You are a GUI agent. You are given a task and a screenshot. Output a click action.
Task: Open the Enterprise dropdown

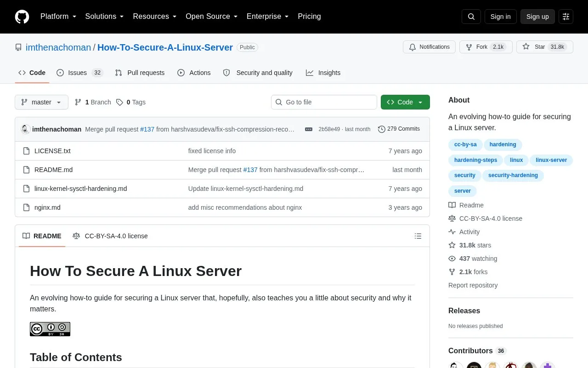(268, 17)
